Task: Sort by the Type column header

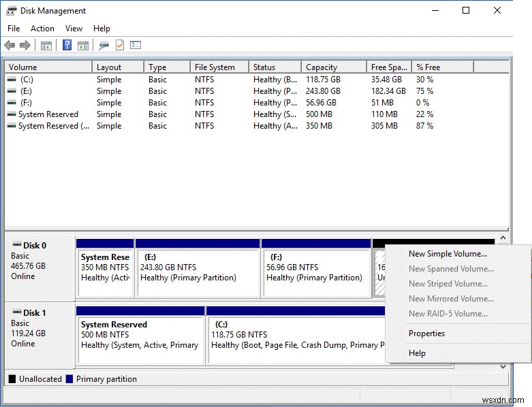Action: 167,67
